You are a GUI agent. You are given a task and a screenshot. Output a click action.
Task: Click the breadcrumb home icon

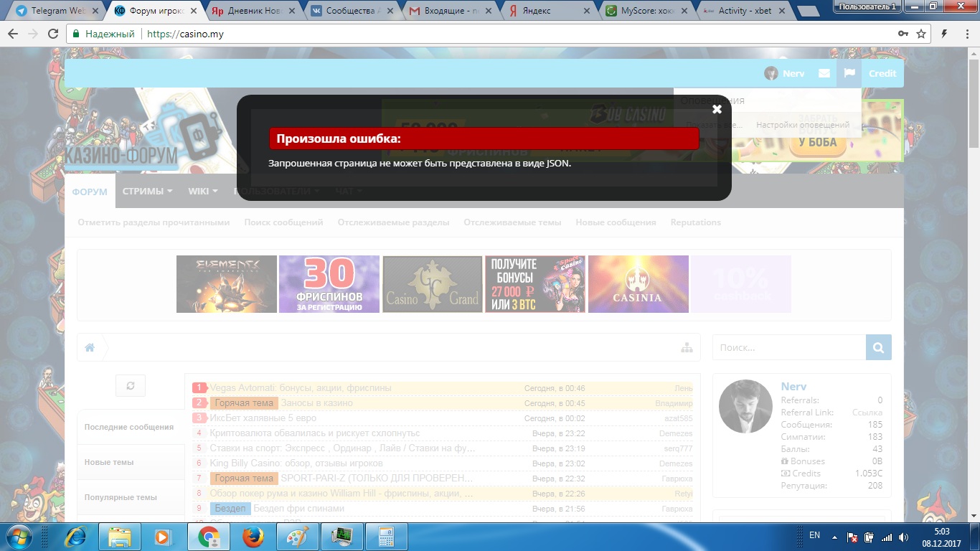90,347
